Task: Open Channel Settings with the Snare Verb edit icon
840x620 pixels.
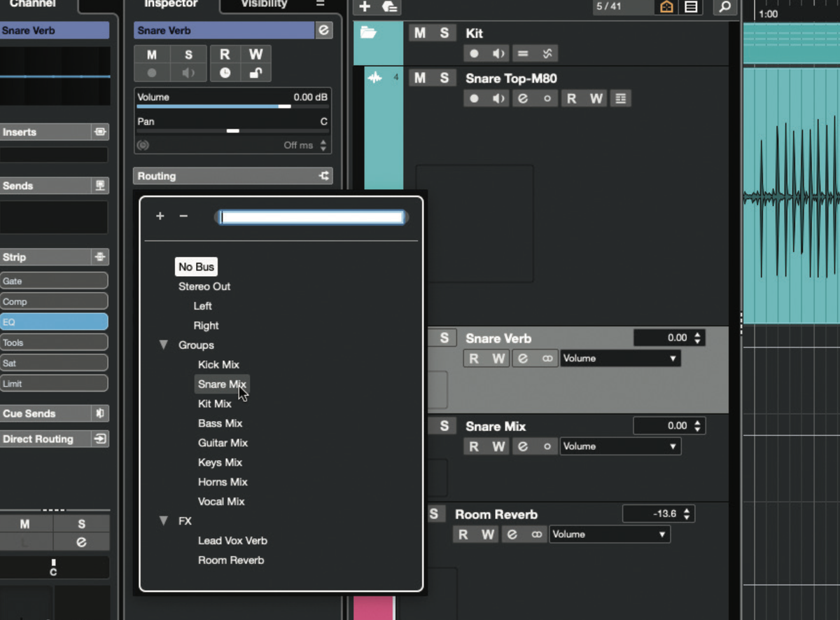Action: (x=323, y=30)
